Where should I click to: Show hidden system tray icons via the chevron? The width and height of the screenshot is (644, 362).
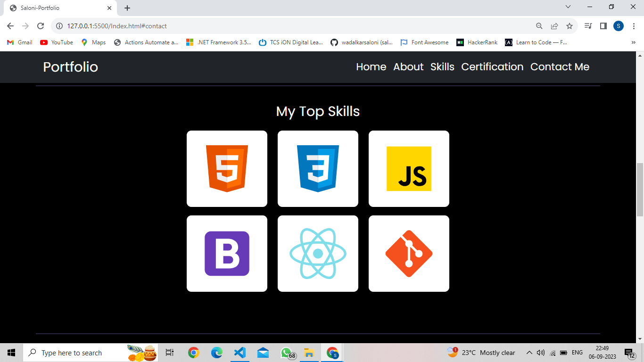[x=529, y=352]
